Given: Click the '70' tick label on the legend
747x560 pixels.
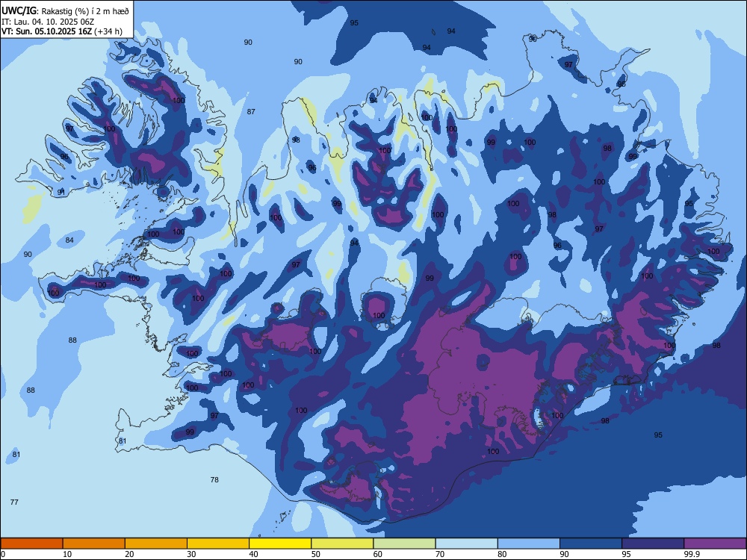Looking at the screenshot, I should point(440,554).
